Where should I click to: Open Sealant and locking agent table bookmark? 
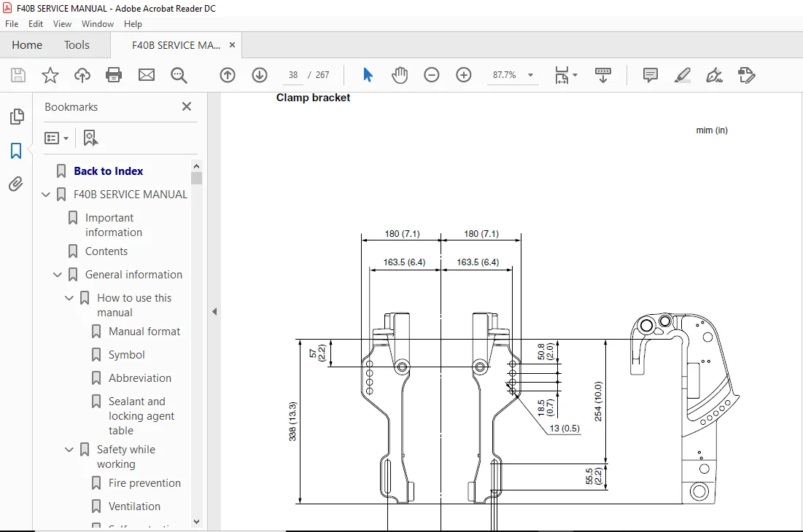click(141, 416)
